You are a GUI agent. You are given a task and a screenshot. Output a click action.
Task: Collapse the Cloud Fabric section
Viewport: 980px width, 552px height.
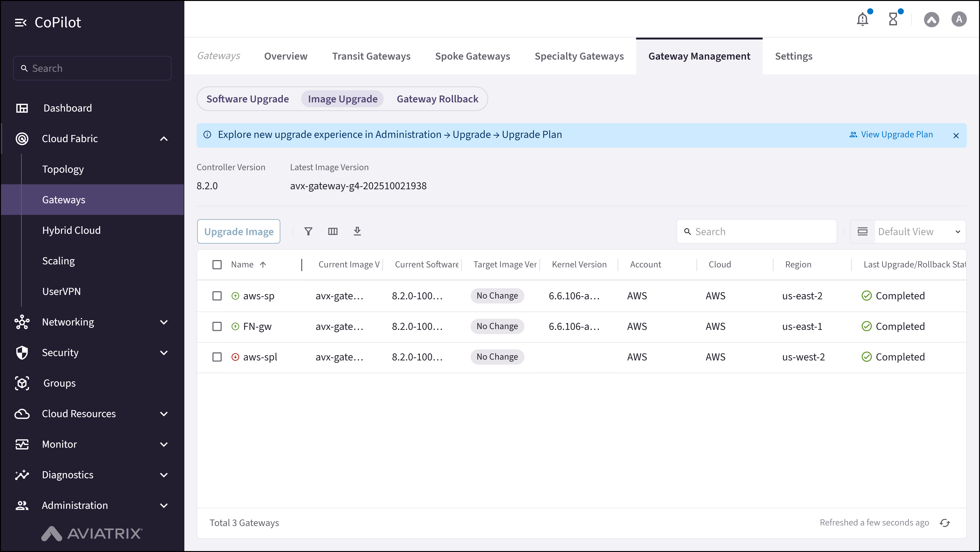pyautogui.click(x=164, y=138)
